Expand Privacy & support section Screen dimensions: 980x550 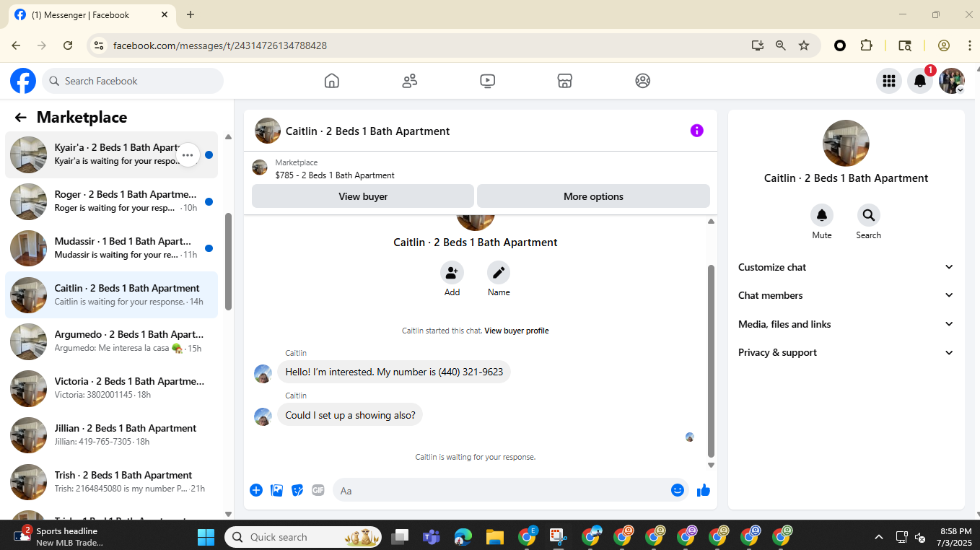[846, 352]
